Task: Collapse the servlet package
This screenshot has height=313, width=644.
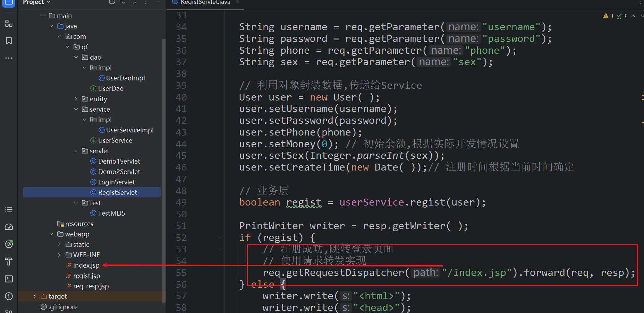Action: click(76, 151)
